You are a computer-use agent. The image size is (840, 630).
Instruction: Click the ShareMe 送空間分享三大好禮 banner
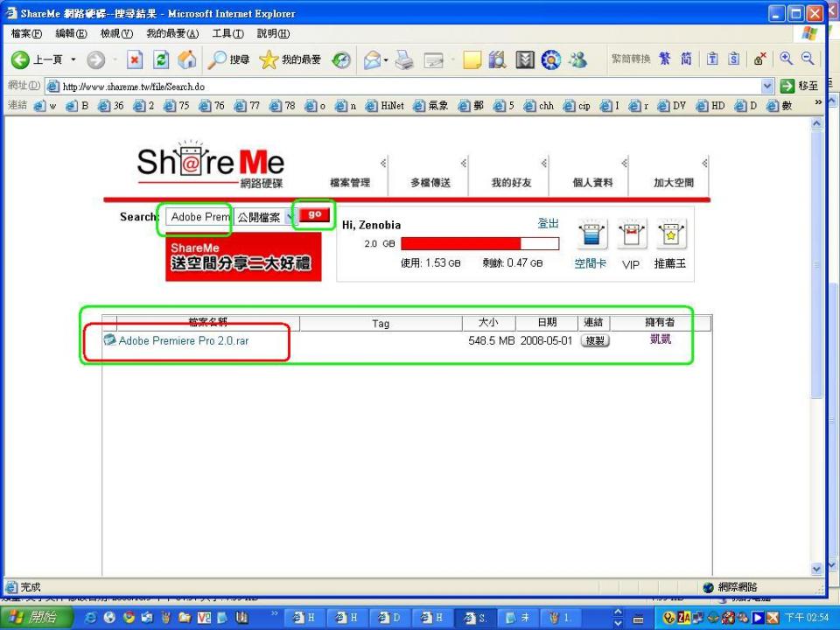[x=243, y=257]
